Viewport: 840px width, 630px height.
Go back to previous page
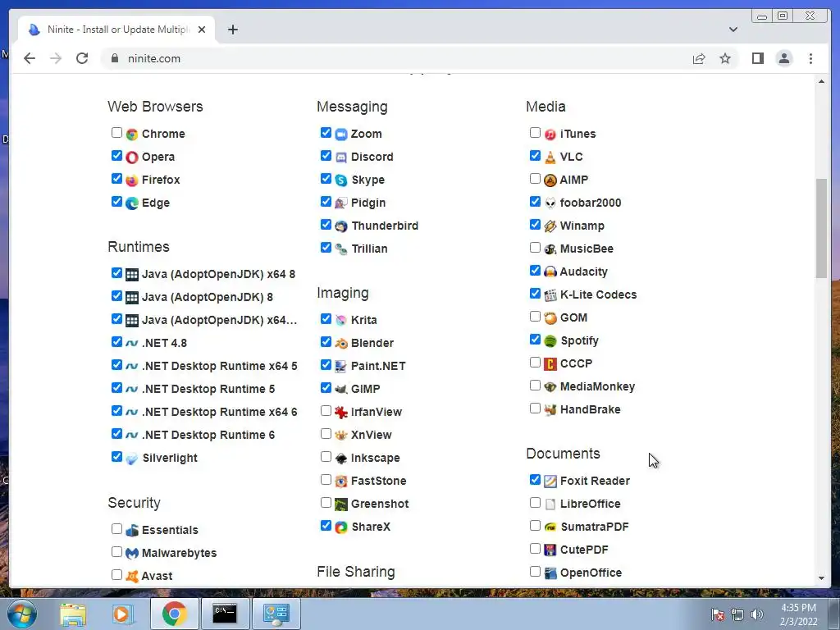[30, 58]
